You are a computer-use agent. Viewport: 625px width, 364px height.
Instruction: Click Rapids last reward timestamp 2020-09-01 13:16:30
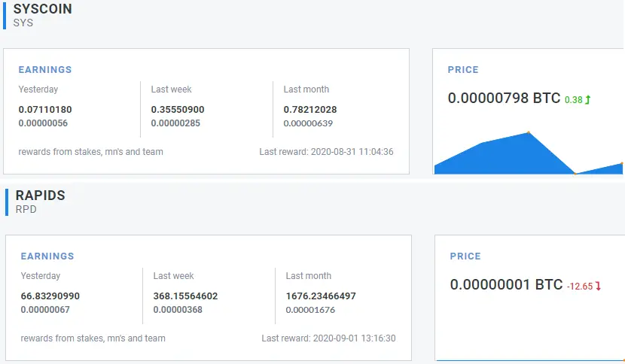pyautogui.click(x=355, y=338)
